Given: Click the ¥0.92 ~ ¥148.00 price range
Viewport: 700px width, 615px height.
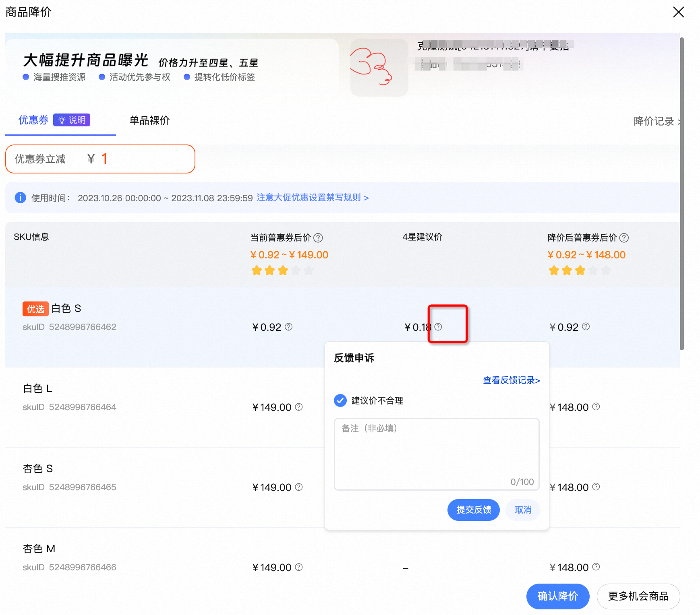Looking at the screenshot, I should point(586,255).
